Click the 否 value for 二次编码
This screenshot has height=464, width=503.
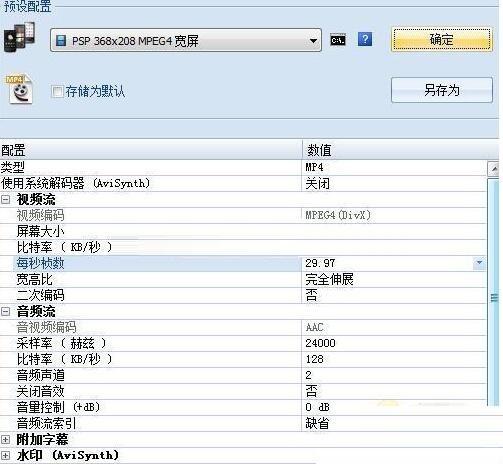tap(311, 295)
